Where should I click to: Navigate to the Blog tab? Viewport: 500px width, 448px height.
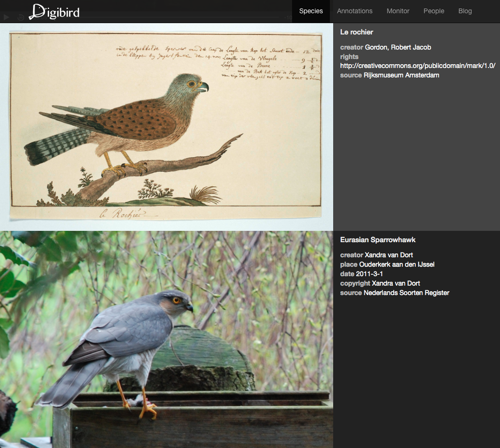(x=465, y=11)
